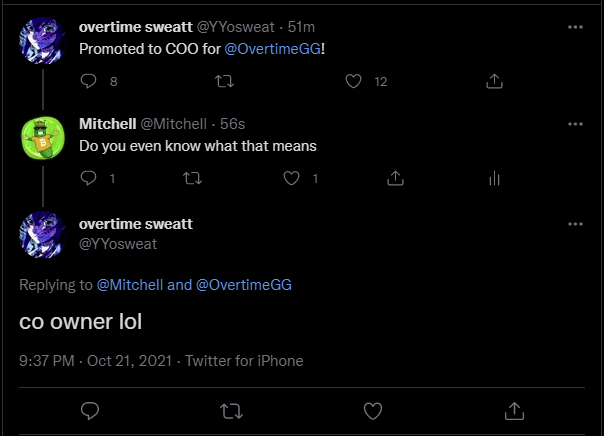Open more options on the top tweet
The height and width of the screenshot is (436, 604).
point(575,27)
